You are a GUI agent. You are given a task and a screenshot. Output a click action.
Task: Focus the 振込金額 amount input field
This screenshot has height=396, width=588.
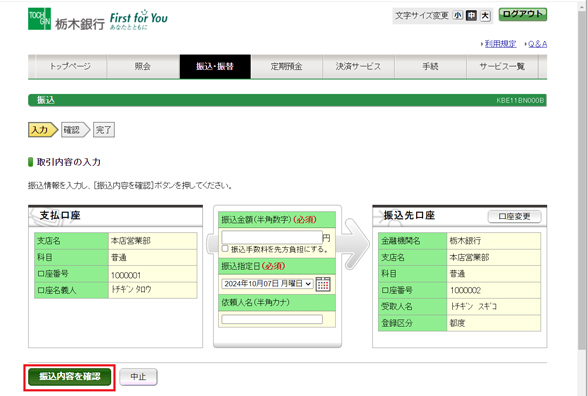point(272,237)
